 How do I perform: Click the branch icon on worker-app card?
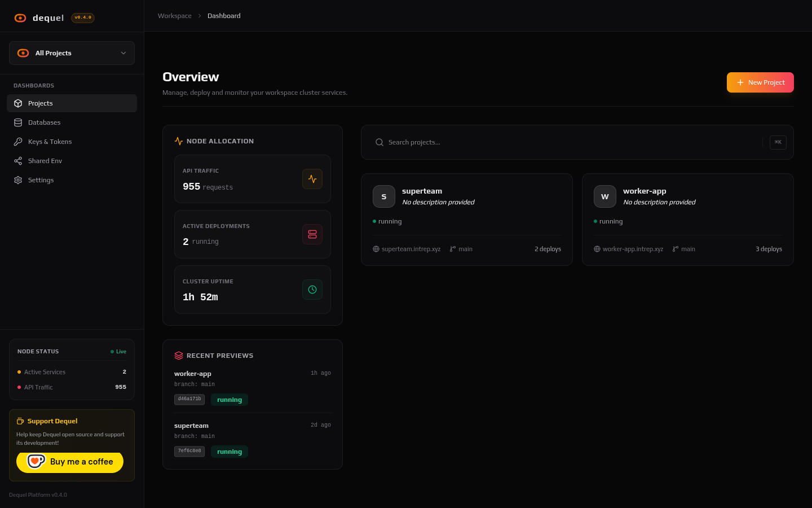[676, 249]
